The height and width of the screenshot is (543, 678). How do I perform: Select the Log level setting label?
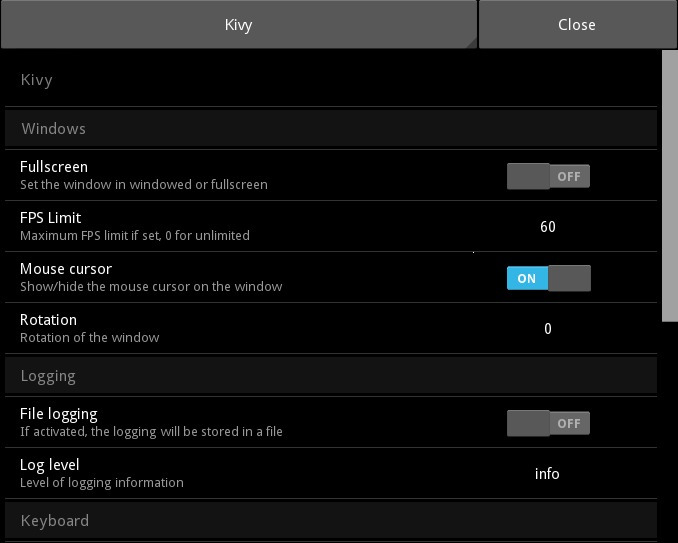49,465
